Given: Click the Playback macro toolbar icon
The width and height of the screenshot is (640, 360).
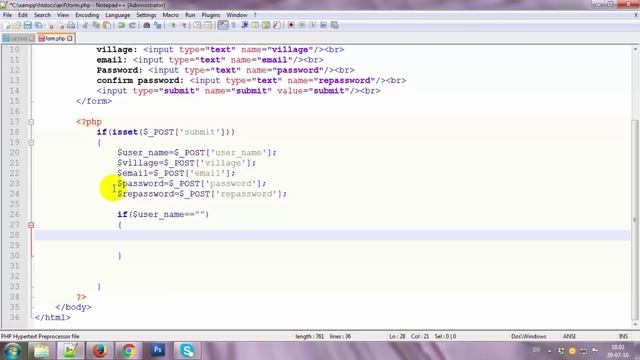Looking at the screenshot, I should tap(312, 25).
